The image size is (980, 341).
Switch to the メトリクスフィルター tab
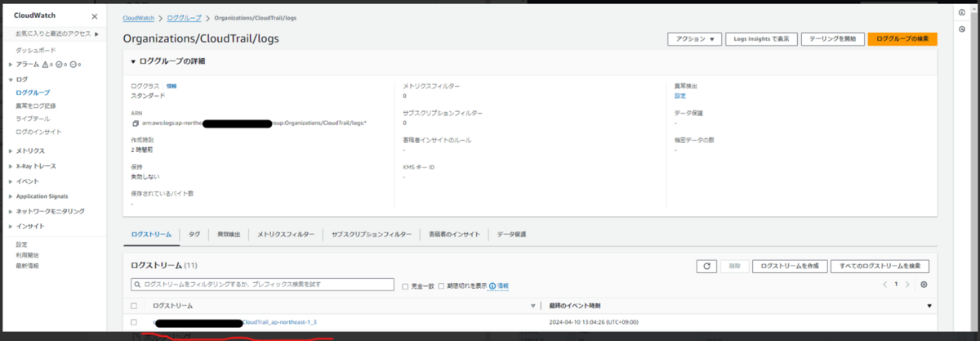pos(285,234)
